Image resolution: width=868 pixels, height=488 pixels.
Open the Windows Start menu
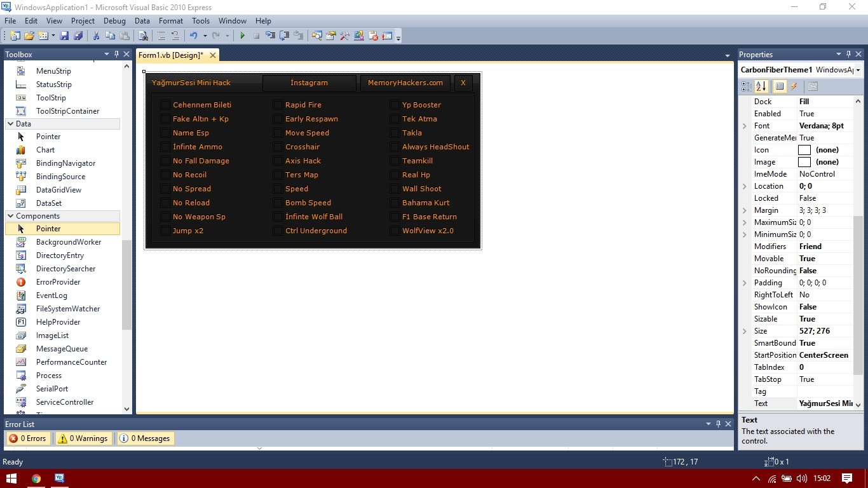(x=11, y=478)
